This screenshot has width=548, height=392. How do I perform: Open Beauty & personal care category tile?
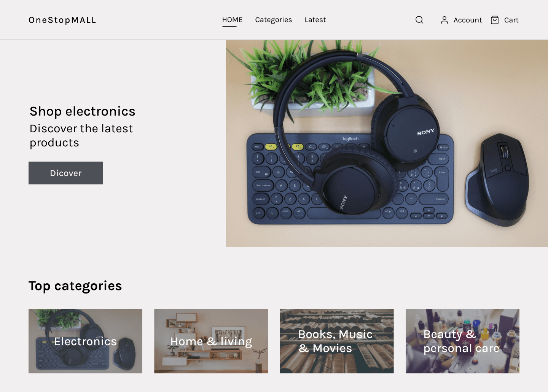(x=462, y=341)
